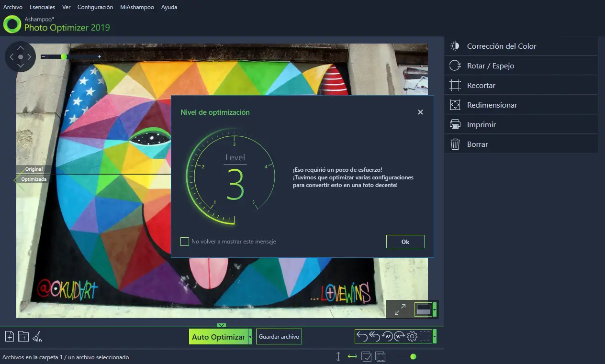Screen dimensions: 605x364
Task: Click the deselect all stacked icon
Action: pos(381,356)
